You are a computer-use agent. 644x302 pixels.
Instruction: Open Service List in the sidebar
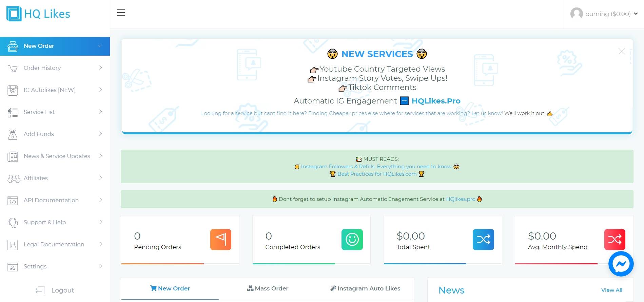[x=55, y=112]
